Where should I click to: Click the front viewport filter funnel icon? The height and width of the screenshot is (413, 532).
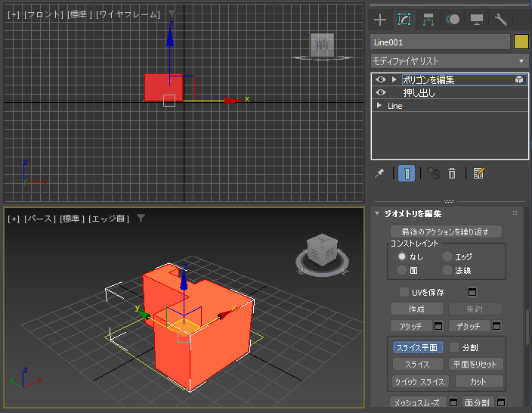coord(172,14)
